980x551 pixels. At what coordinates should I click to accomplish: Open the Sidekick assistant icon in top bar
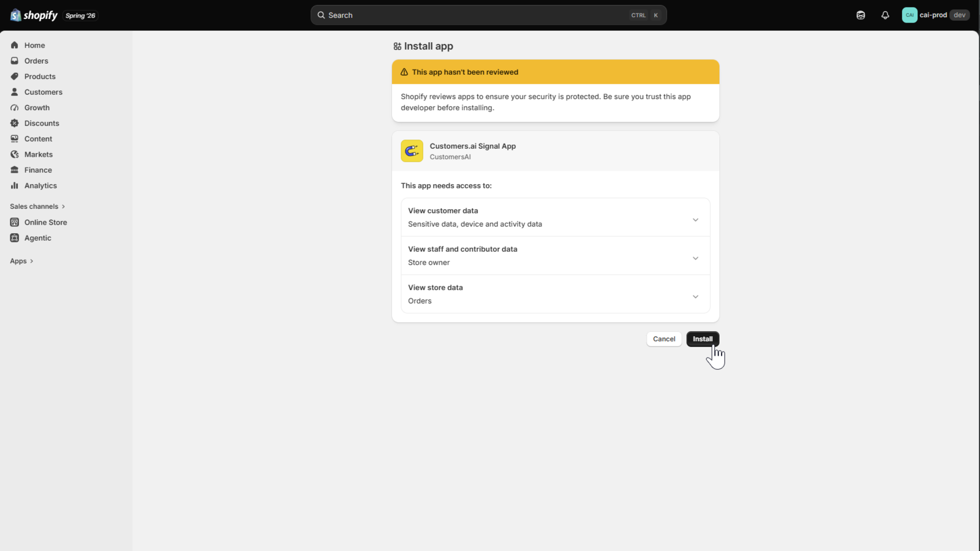[x=861, y=15]
